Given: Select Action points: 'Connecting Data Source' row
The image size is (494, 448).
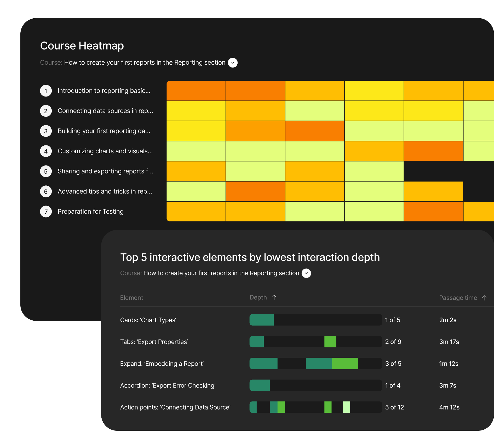Looking at the screenshot, I should click(175, 407).
